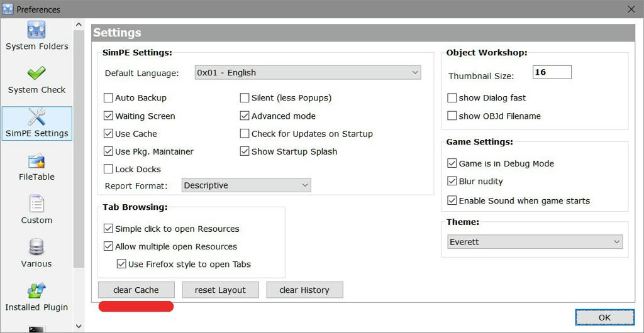The height and width of the screenshot is (333, 644).
Task: Open the SimPE Settings wrench icon
Action: click(x=36, y=117)
